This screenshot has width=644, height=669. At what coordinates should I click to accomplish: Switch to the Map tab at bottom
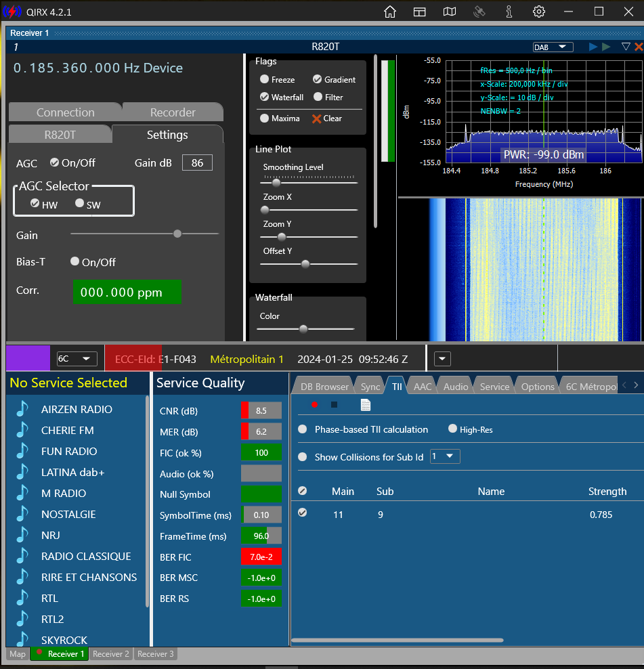[18, 653]
